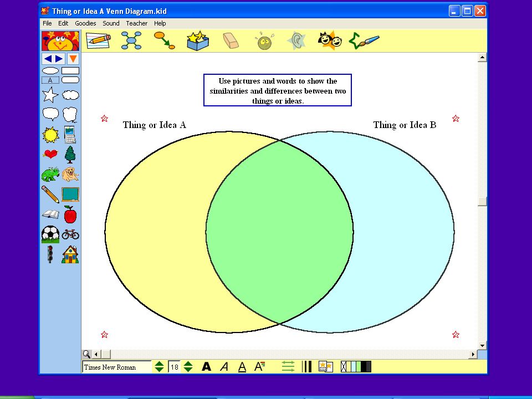Pick the soccer ball symbol
This screenshot has height=399, width=532.
50,234
